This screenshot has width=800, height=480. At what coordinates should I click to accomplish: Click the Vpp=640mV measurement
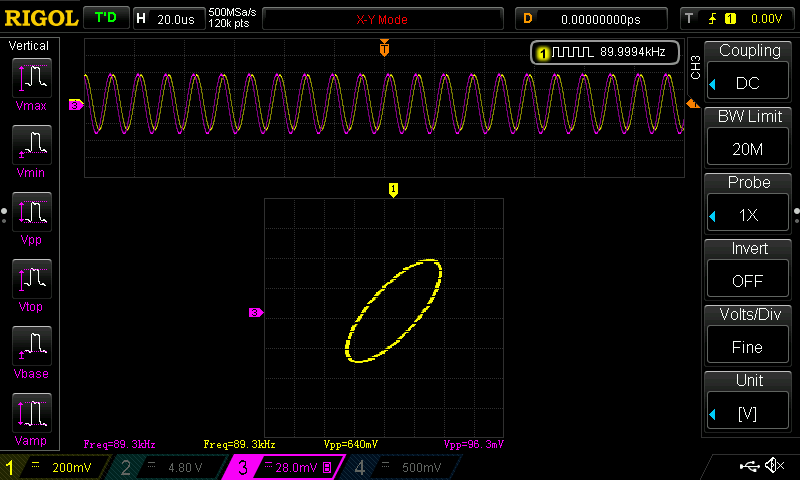tap(351, 444)
